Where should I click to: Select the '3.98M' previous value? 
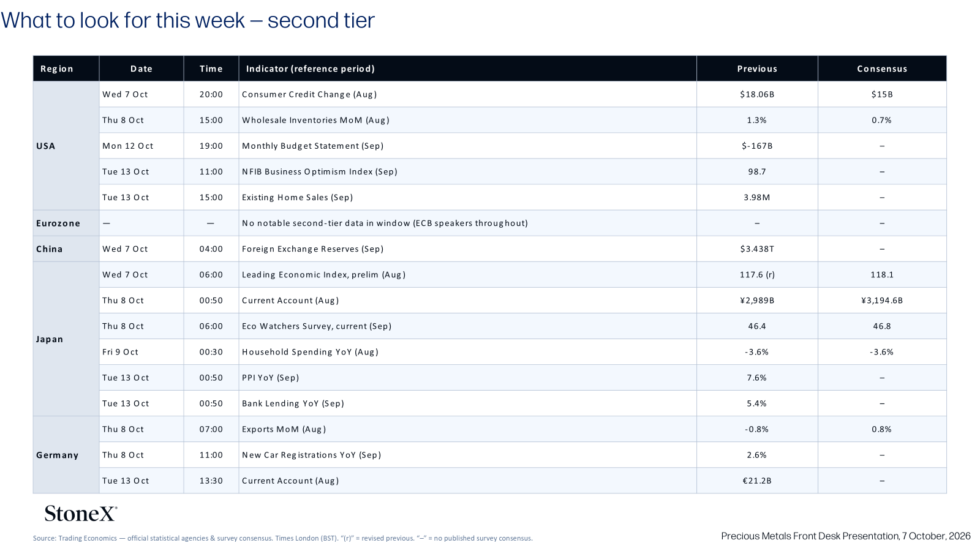tap(757, 197)
